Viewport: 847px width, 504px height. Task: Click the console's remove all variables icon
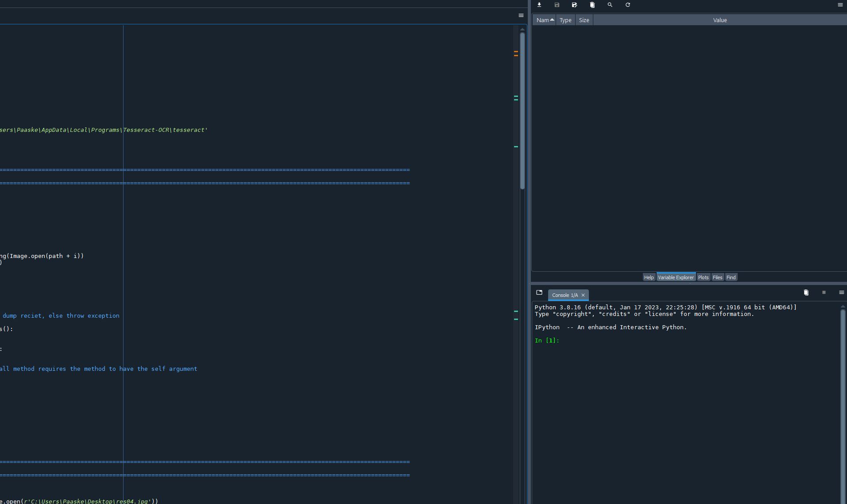pyautogui.click(x=806, y=292)
